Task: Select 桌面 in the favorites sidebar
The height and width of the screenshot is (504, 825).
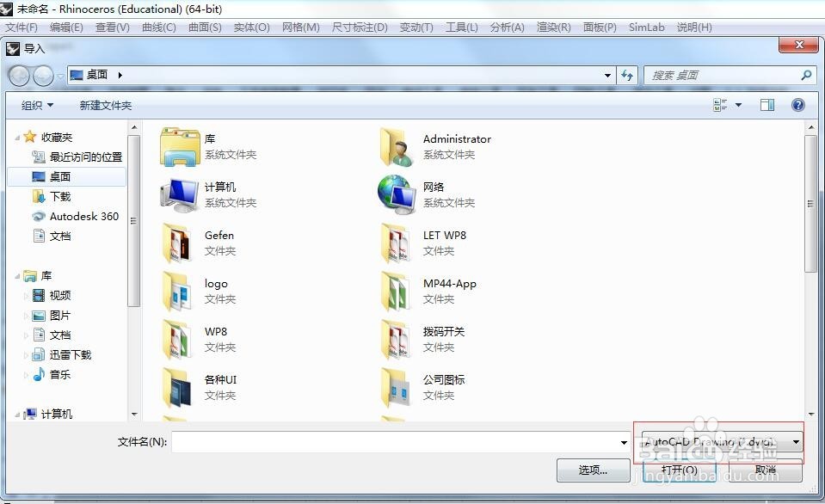Action: (x=66, y=177)
